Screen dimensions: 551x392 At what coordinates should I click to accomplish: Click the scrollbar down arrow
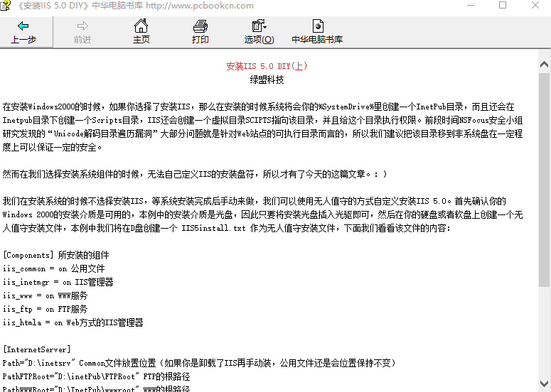pos(544,385)
